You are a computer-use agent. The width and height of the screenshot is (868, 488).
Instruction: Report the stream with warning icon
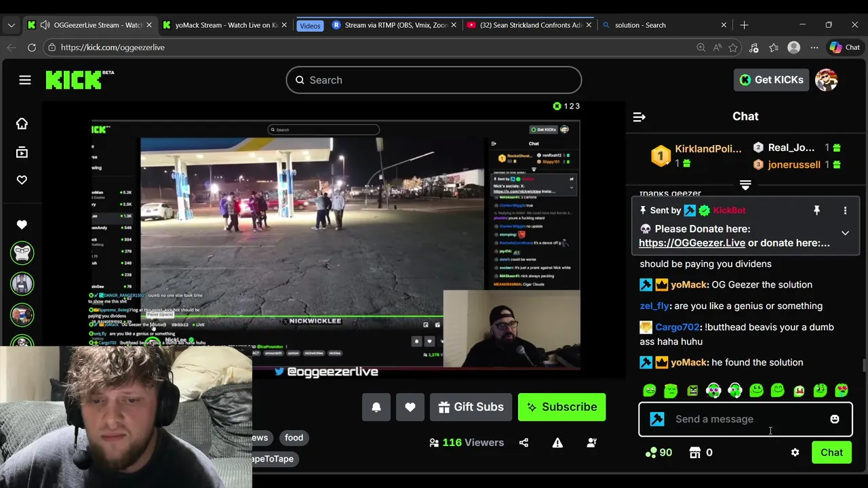pos(557,443)
